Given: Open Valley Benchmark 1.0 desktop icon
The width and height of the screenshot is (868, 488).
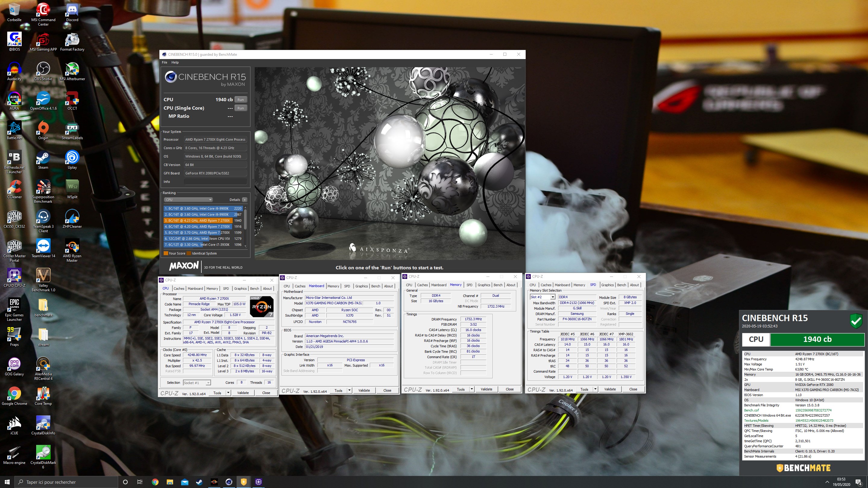Looking at the screenshot, I should click(x=43, y=280).
